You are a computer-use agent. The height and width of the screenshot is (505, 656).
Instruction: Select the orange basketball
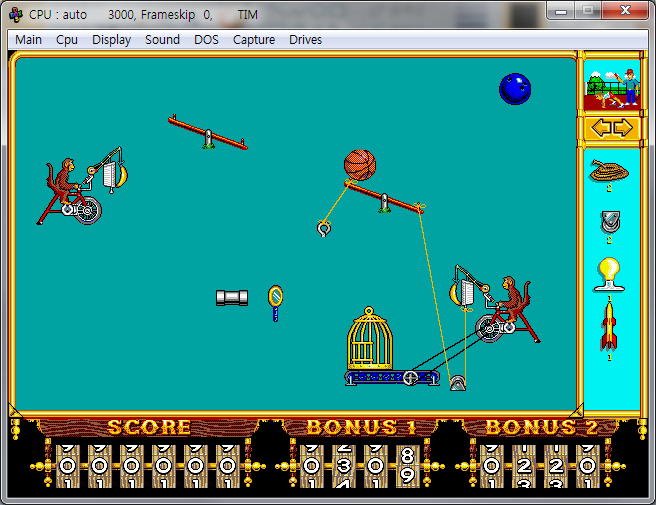coord(360,165)
